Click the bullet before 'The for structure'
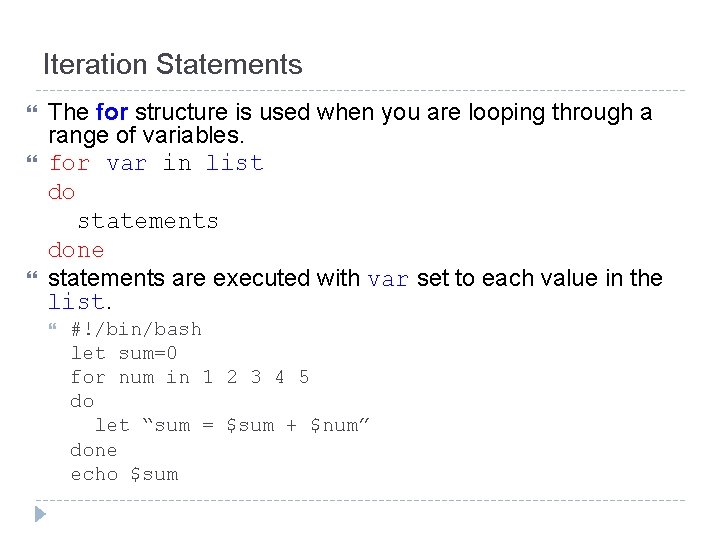 pyautogui.click(x=32, y=109)
